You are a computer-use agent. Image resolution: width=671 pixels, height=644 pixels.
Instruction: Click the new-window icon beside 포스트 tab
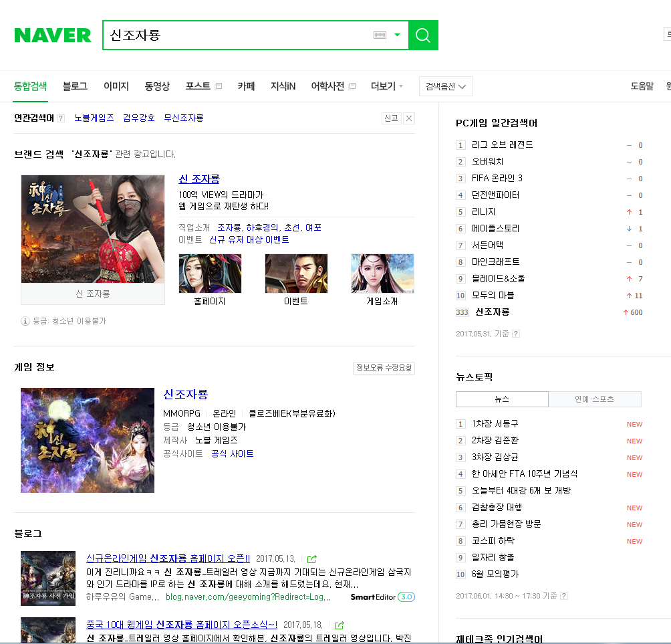(219, 86)
